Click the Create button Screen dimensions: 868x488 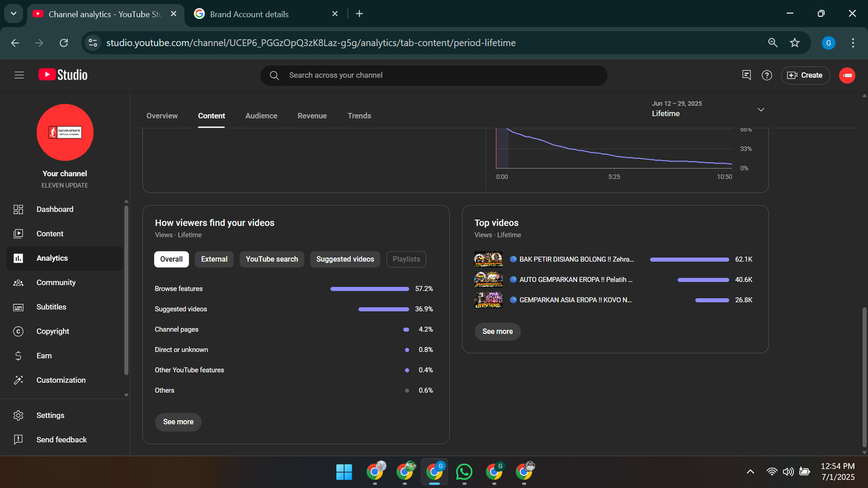pos(805,75)
